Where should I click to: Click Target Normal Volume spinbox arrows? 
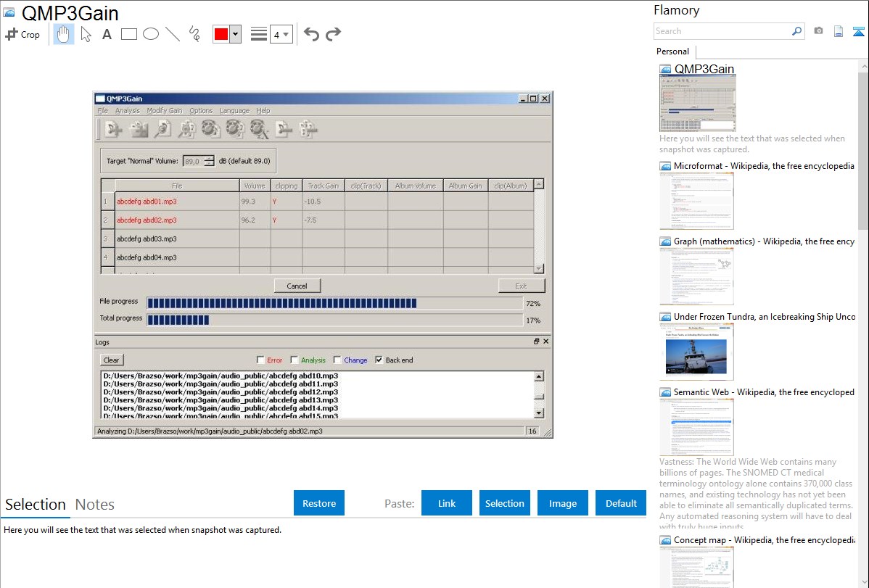coord(209,161)
